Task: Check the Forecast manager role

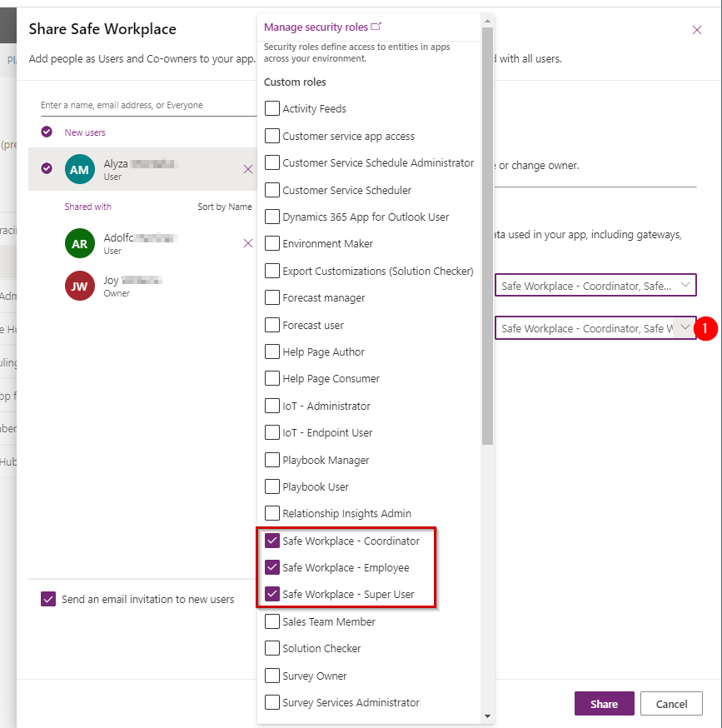Action: [x=272, y=297]
